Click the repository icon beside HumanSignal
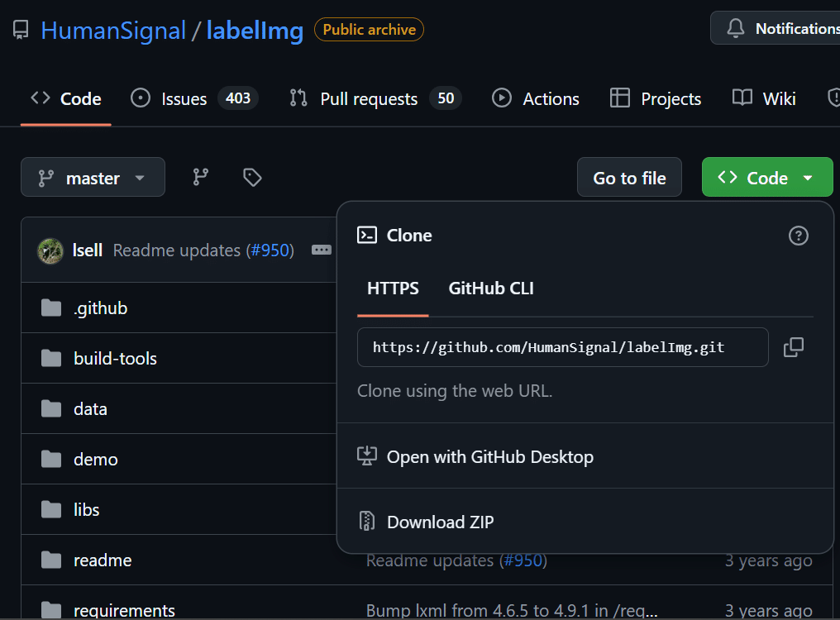 (21, 31)
